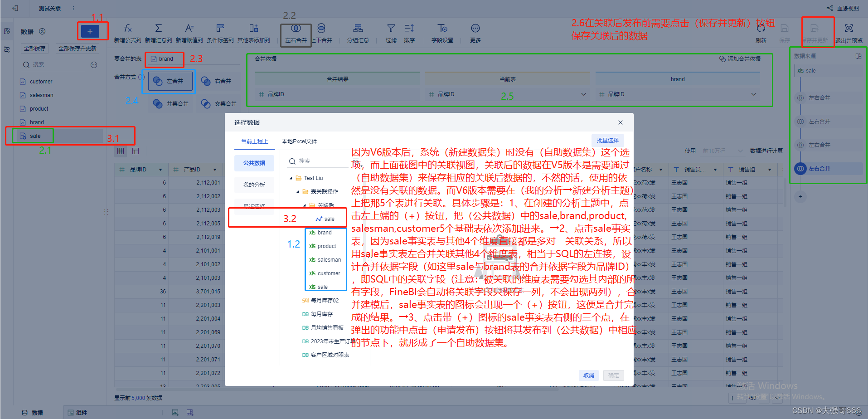Image resolution: width=868 pixels, height=419 pixels.
Task: Select 上下合并 union tool
Action: click(321, 34)
